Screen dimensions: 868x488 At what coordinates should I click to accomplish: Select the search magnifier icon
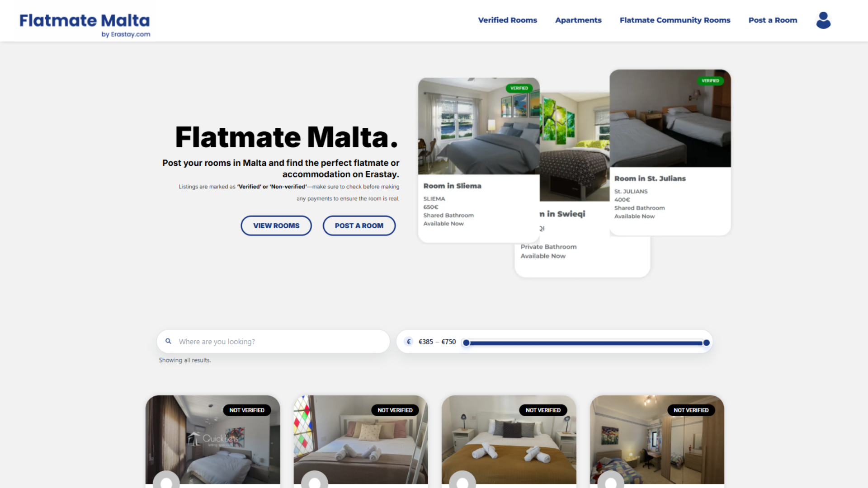tap(168, 341)
